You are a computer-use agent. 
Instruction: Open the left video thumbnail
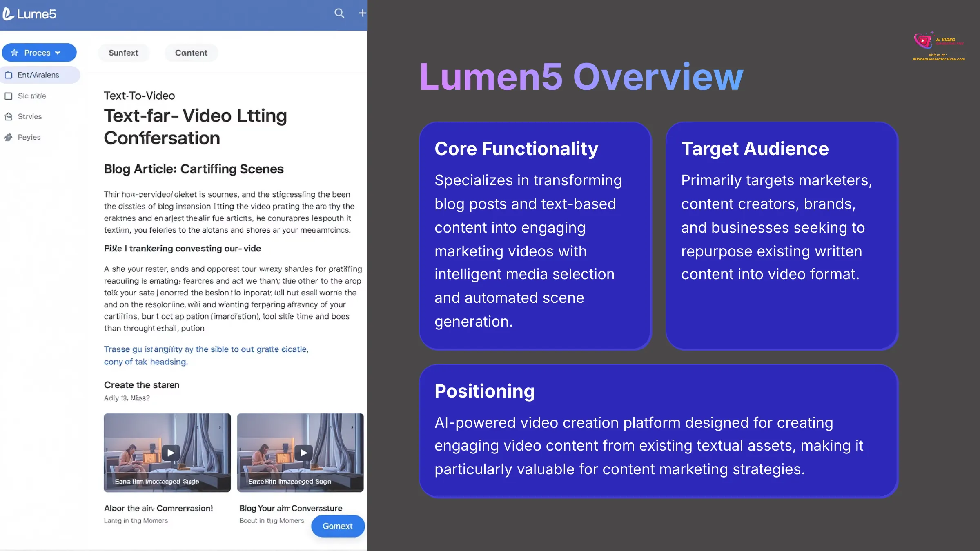pos(167,453)
